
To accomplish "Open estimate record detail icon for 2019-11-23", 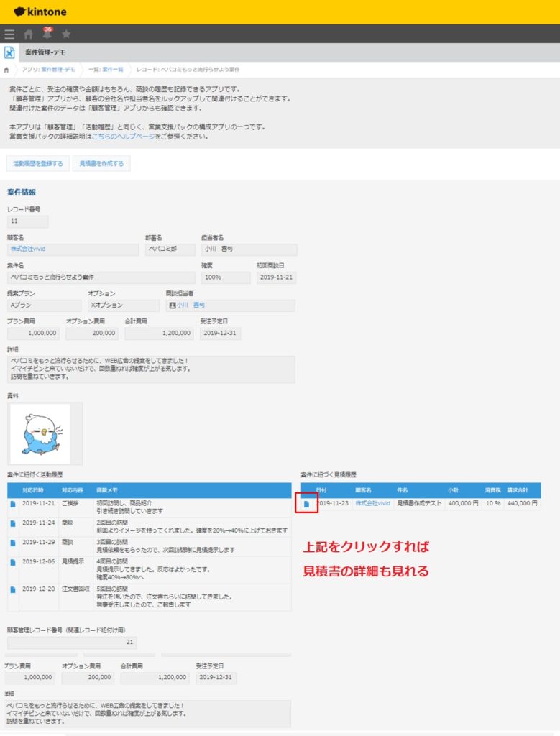I will point(306,504).
